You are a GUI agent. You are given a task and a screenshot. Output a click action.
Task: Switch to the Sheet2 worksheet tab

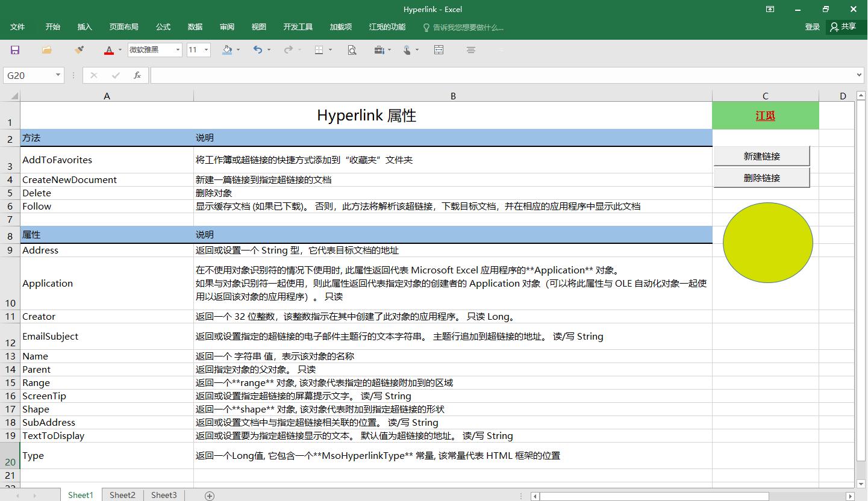coord(122,494)
